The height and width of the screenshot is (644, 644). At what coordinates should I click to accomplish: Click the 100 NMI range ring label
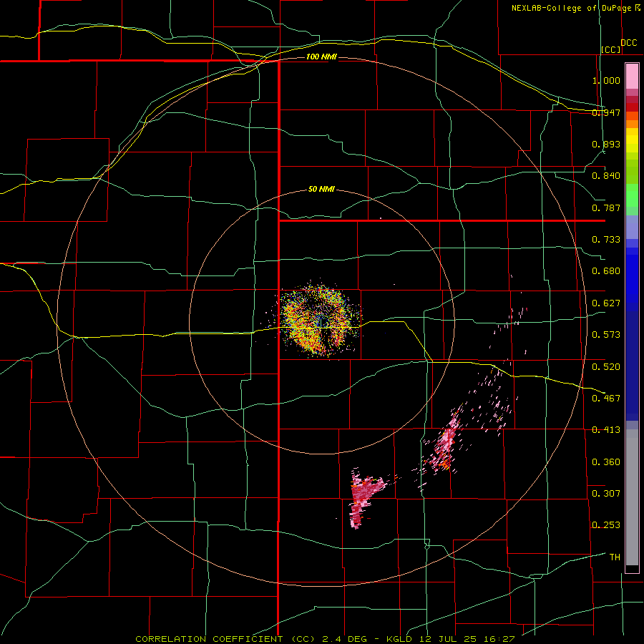pyautogui.click(x=321, y=57)
